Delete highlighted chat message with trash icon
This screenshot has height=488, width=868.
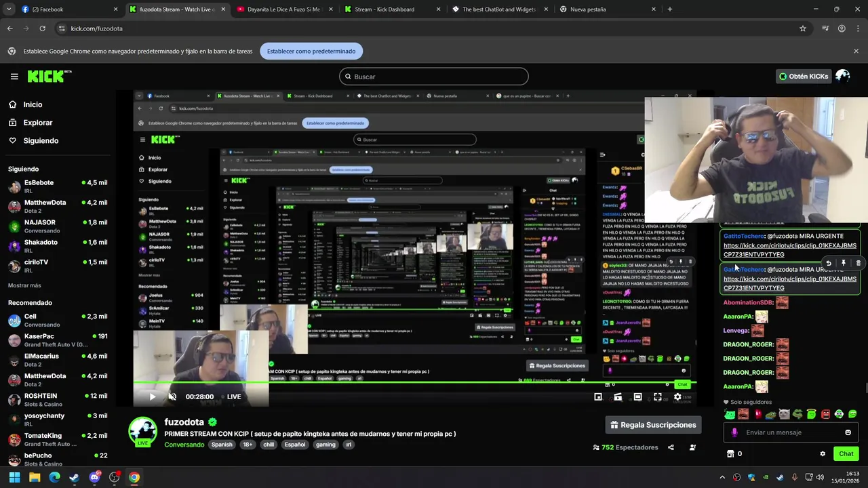click(x=859, y=263)
